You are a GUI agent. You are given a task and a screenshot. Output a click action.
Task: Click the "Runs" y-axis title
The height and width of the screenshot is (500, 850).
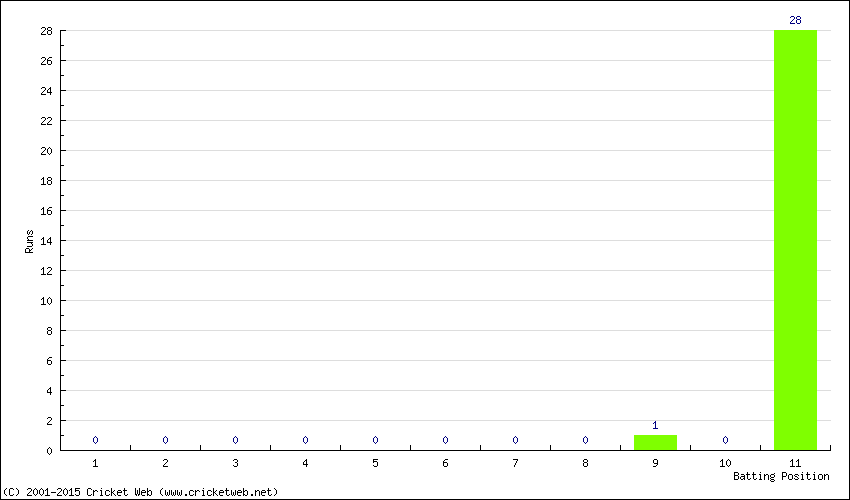(29, 241)
